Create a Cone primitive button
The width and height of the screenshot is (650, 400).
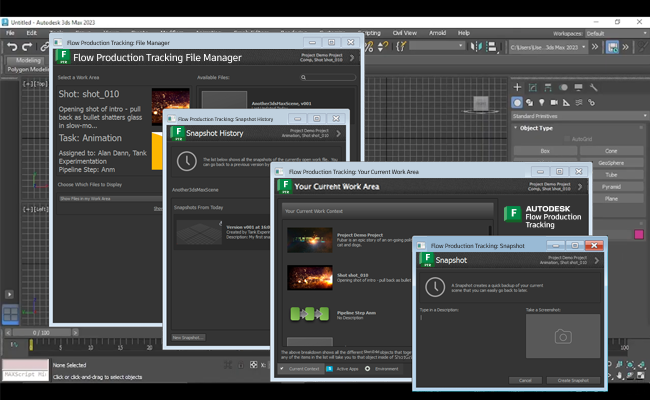[x=611, y=151]
